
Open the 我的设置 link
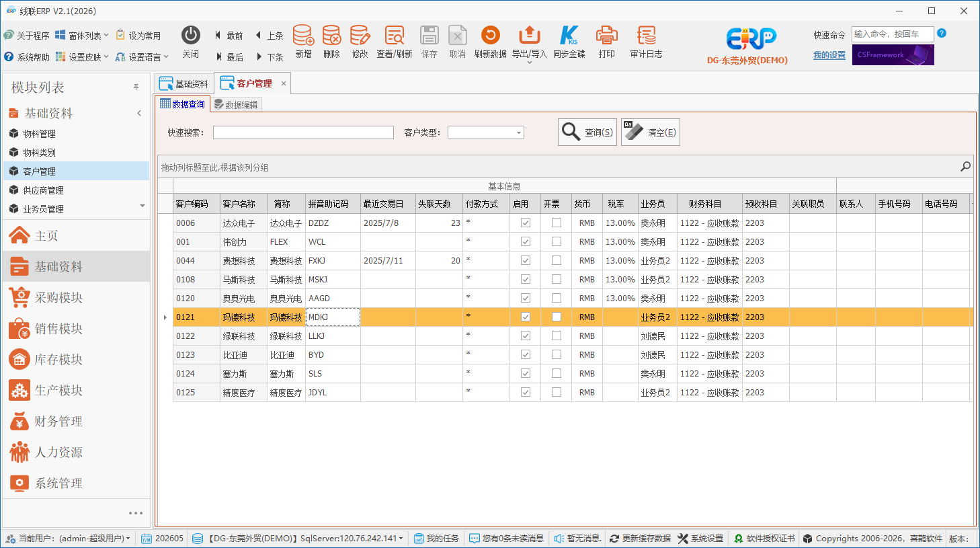829,55
